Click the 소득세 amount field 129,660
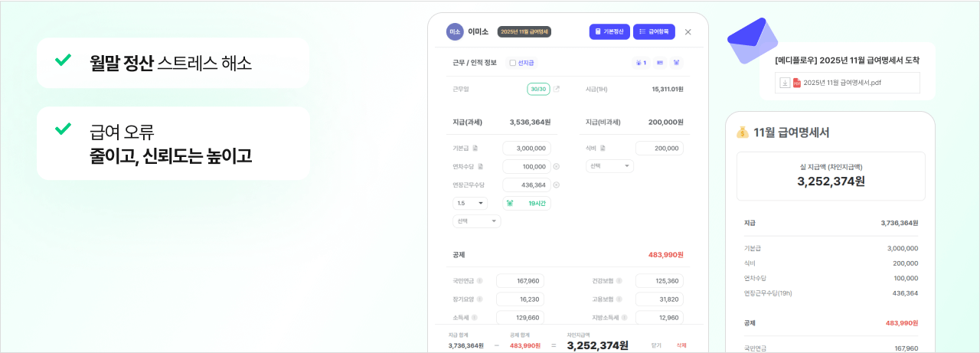Image resolution: width=980 pixels, height=353 pixels. pyautogui.click(x=520, y=317)
